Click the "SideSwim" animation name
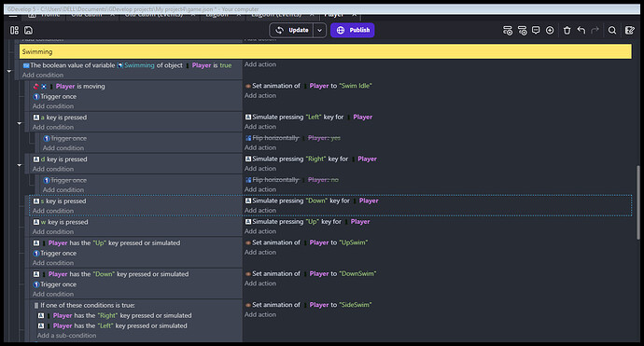This screenshot has width=644, height=346. [x=356, y=305]
